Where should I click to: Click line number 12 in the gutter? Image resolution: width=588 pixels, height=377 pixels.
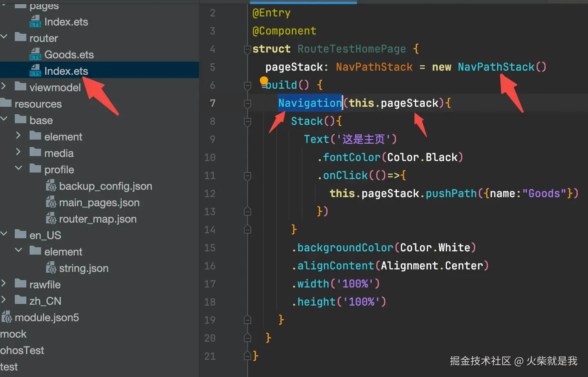pos(210,193)
